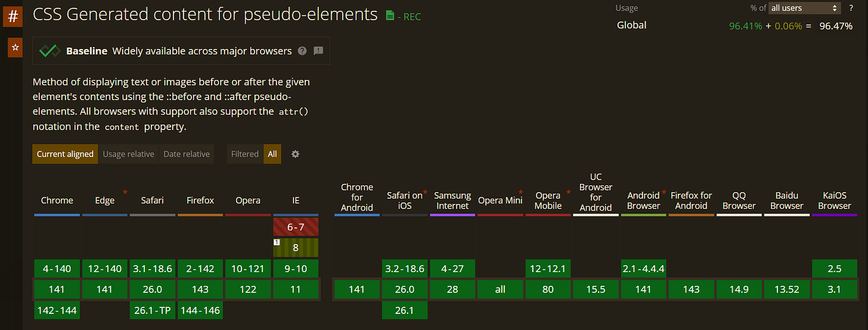Click the Chrome column header
Viewport: 868px width, 330px height.
point(57,201)
